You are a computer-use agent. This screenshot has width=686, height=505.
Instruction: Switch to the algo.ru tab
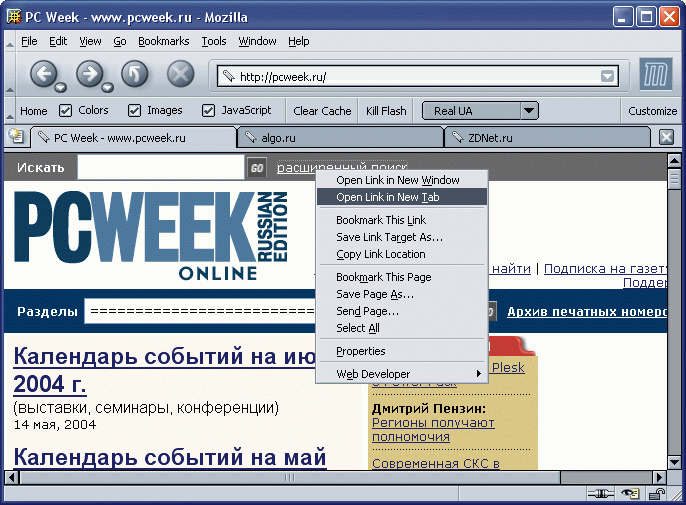point(340,138)
